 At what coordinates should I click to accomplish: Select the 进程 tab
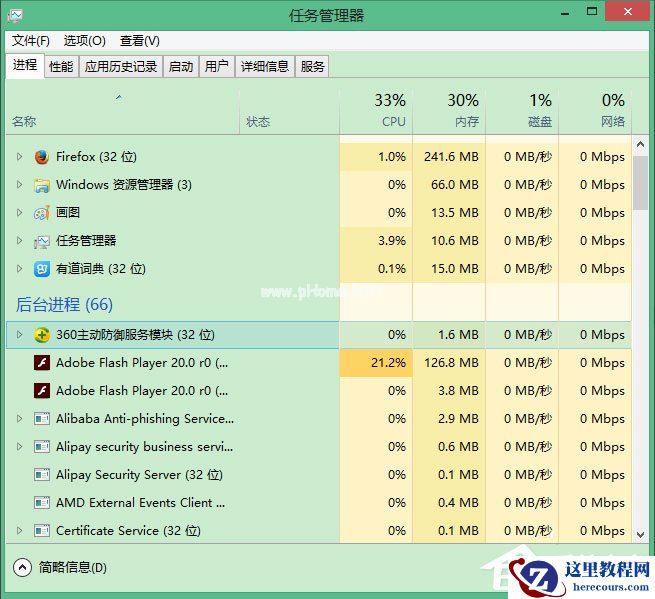[x=25, y=65]
